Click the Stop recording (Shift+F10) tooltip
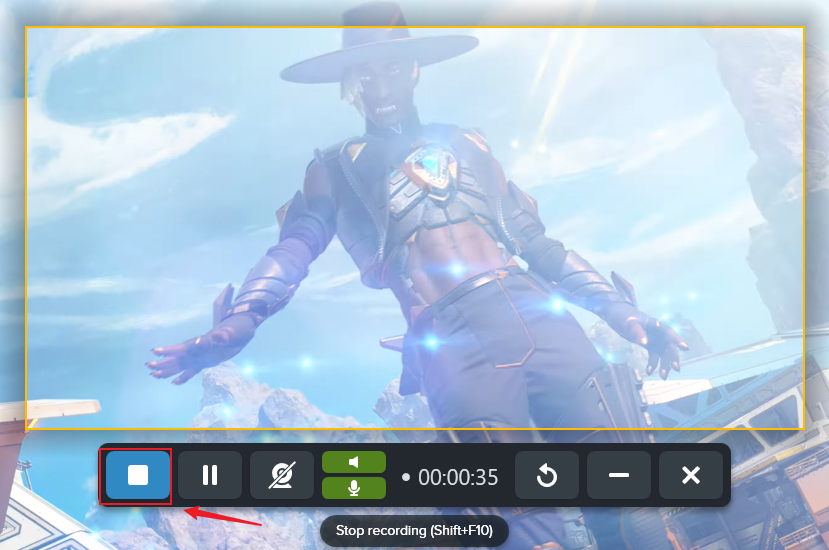 414,530
